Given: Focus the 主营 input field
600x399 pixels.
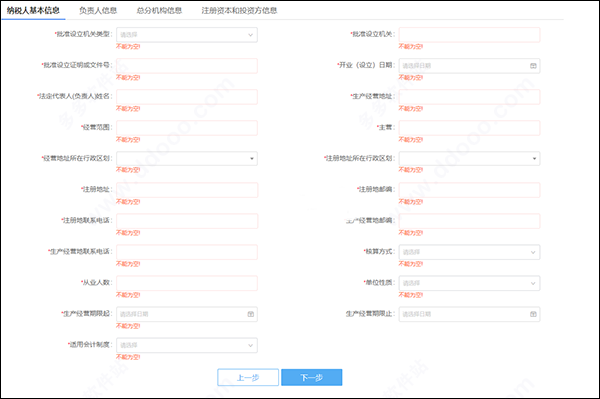Looking at the screenshot, I should click(469, 128).
